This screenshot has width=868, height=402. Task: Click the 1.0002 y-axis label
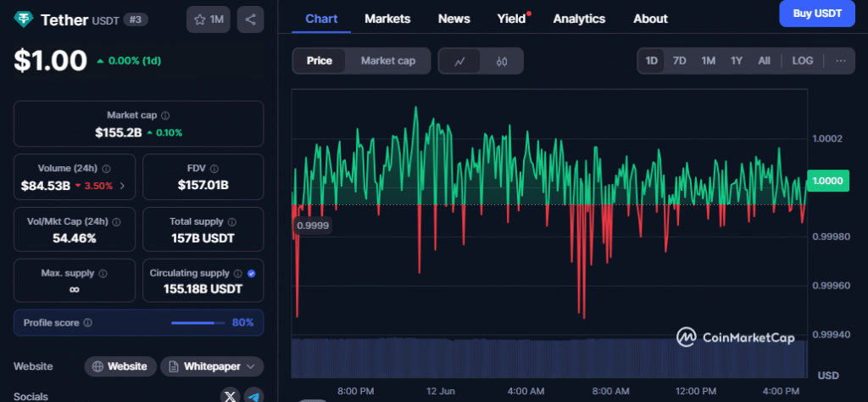(x=827, y=138)
